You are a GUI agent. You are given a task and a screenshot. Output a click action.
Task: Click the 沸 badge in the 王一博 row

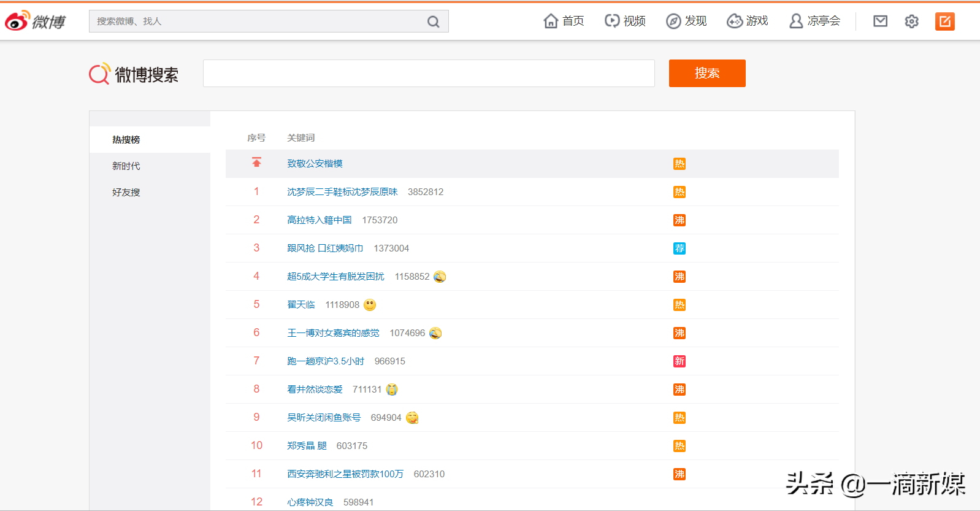(x=679, y=333)
